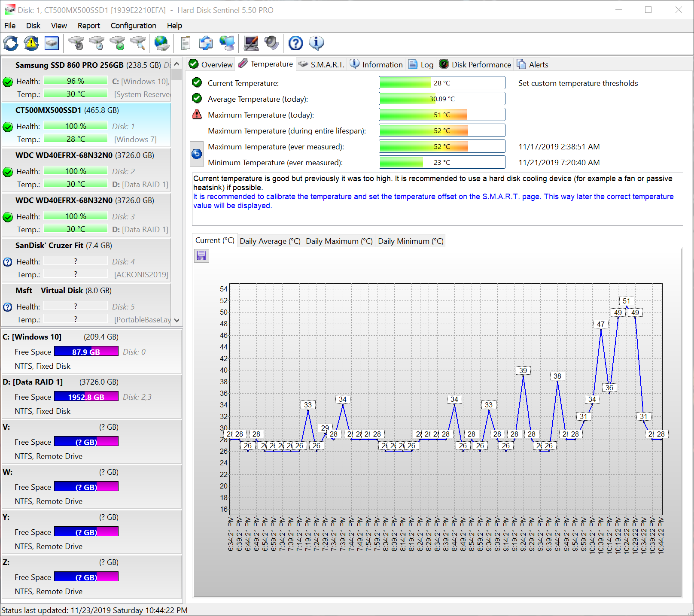
Task: Click the 51 peak data label on chart
Action: point(627,301)
